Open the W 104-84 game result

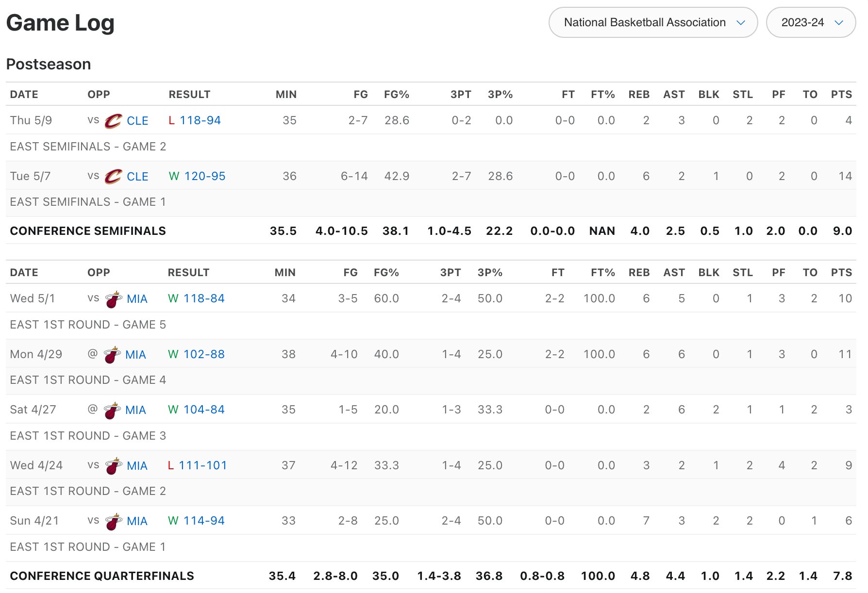(203, 410)
